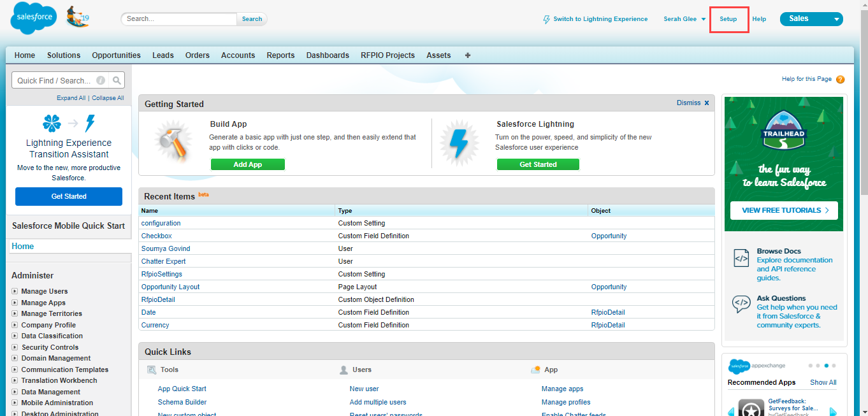
Task: Click blue Get Started in Transition Assistant
Action: click(69, 196)
